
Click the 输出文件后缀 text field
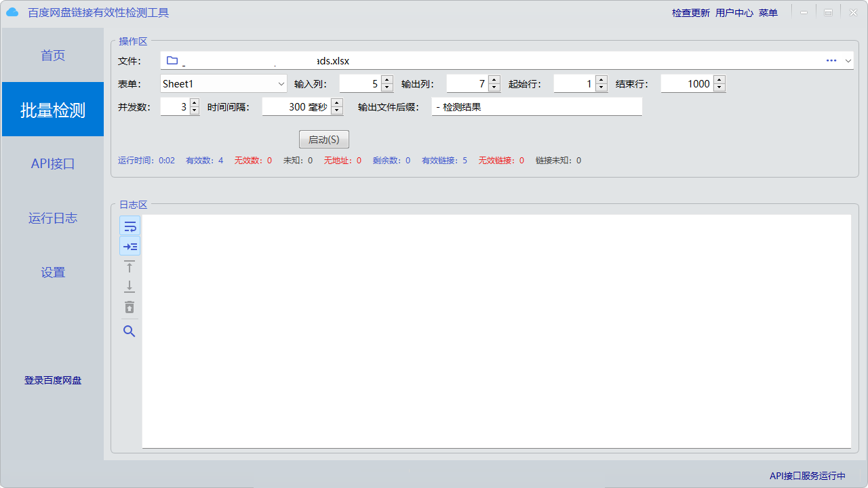[x=536, y=107]
